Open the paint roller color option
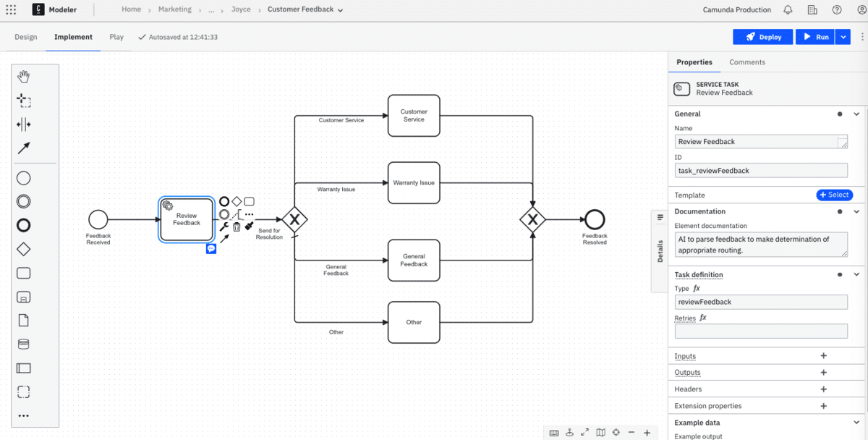The height and width of the screenshot is (440, 868). 249,227
